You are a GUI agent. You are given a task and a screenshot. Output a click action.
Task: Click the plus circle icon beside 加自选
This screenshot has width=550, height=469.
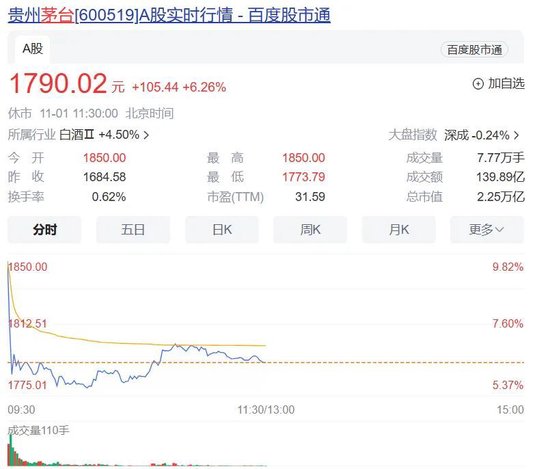click(478, 84)
